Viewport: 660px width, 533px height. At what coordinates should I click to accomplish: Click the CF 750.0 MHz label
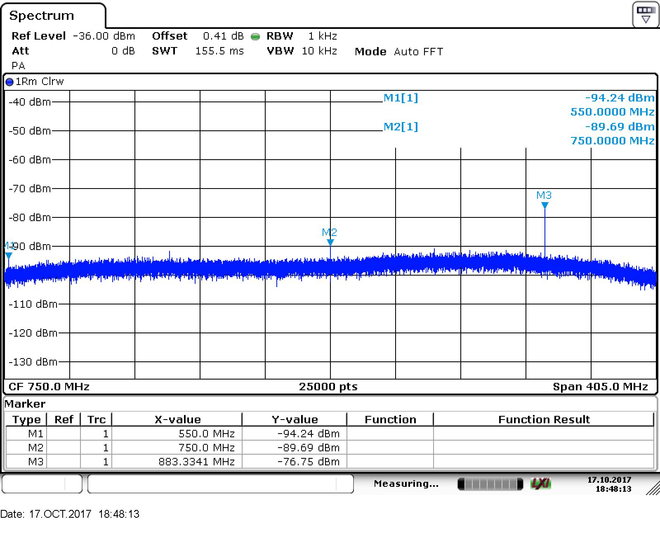[49, 386]
